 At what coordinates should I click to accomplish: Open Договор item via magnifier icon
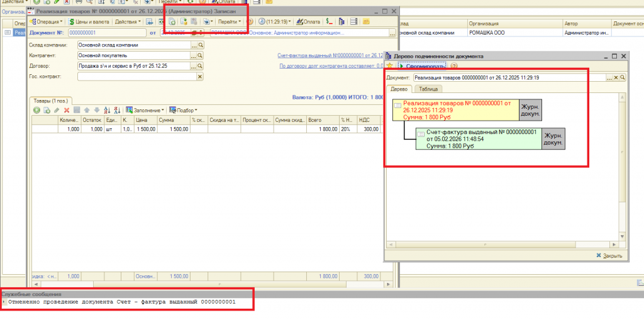point(201,66)
